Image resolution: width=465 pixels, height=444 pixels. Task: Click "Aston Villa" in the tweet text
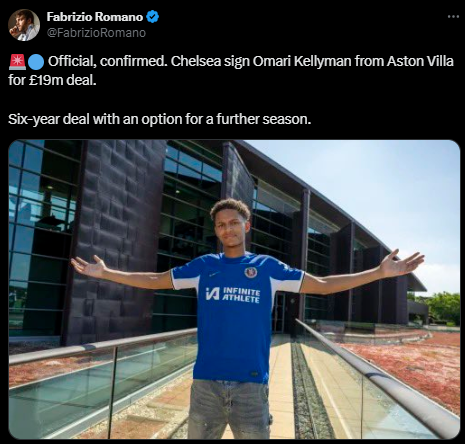pyautogui.click(x=420, y=61)
